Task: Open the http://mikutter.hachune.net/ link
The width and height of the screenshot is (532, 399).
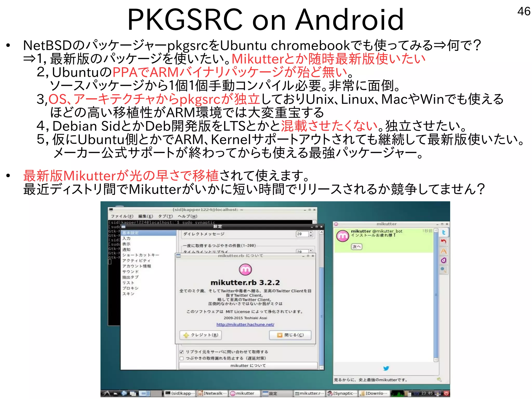Action: pos(245,324)
